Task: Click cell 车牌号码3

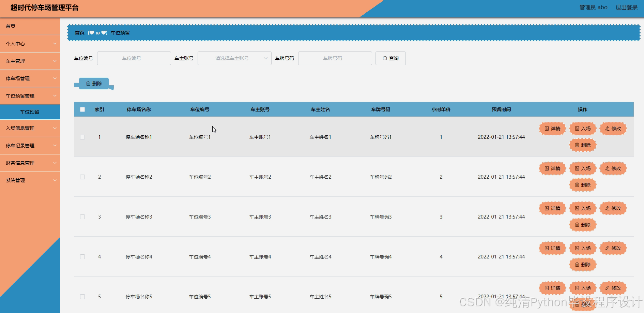Action: coord(381,217)
